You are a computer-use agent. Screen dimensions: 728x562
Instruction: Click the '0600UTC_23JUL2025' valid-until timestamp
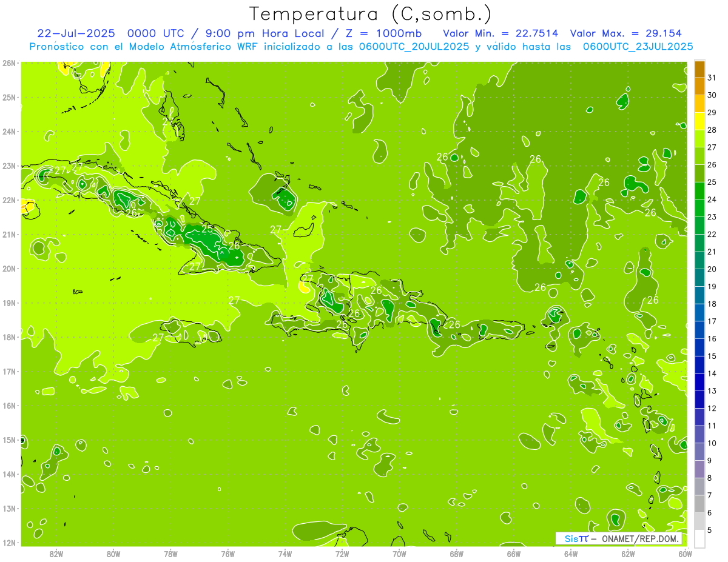pos(638,46)
